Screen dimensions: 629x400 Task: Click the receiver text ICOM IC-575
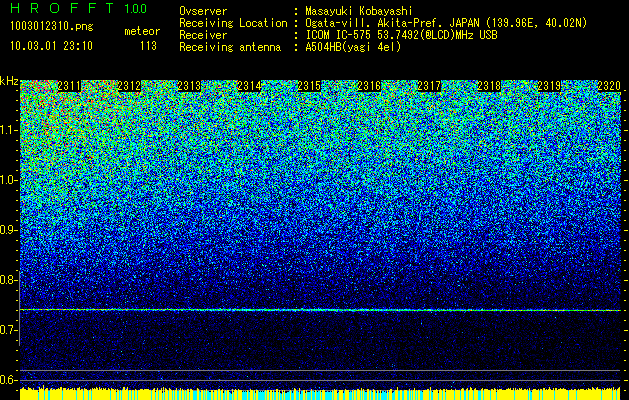point(339,35)
